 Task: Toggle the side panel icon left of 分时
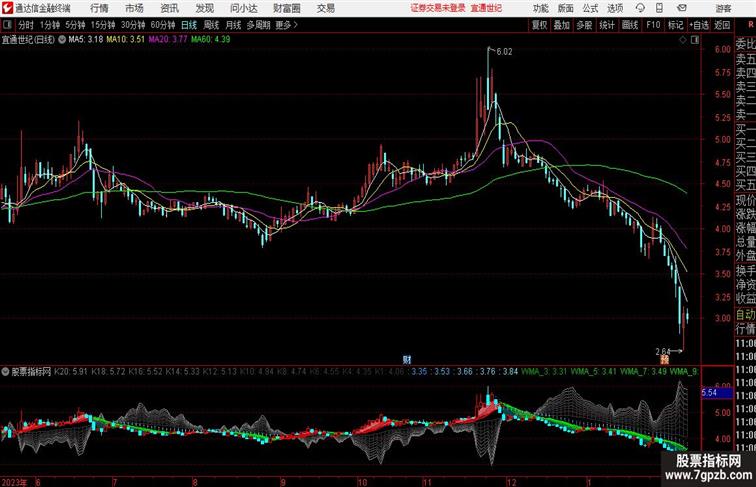pyautogui.click(x=7, y=25)
